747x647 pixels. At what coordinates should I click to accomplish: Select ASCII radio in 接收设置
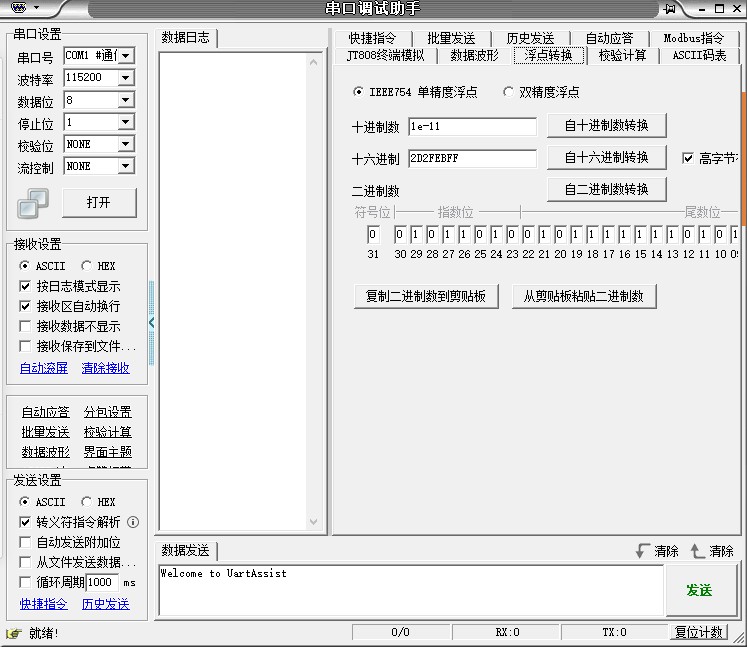click(x=24, y=265)
